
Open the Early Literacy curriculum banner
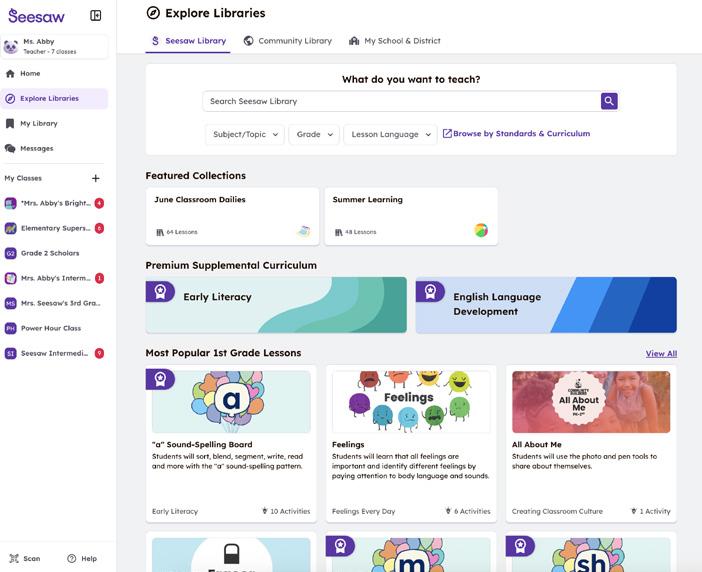point(276,305)
